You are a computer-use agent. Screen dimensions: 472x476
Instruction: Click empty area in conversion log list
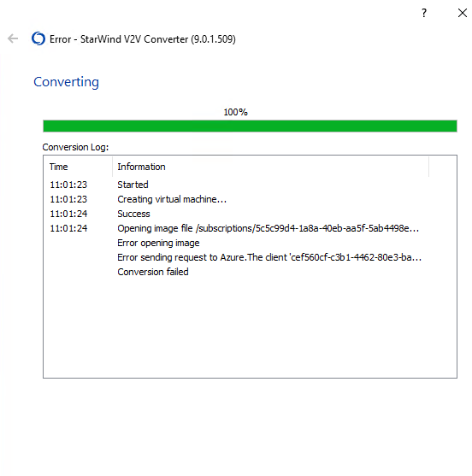[x=250, y=328]
